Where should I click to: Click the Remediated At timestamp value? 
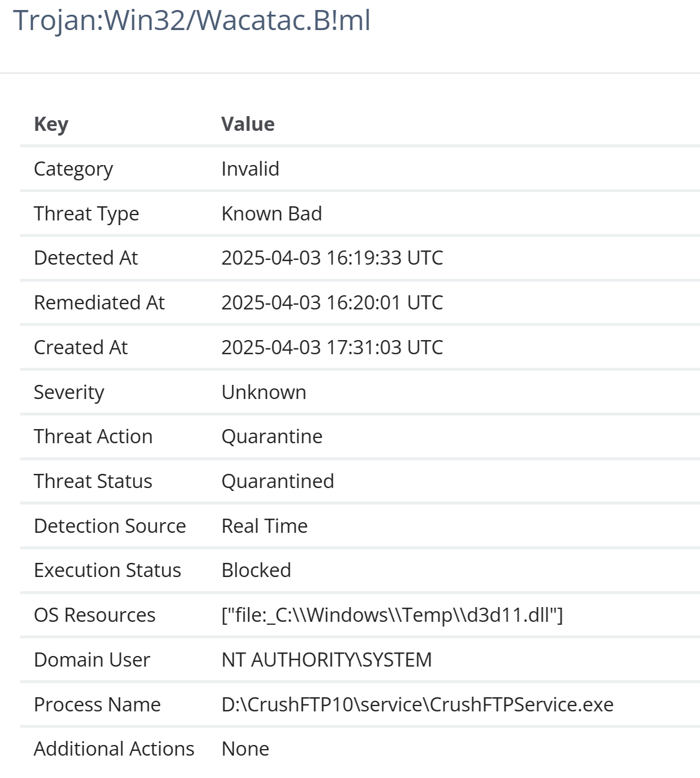[332, 303]
